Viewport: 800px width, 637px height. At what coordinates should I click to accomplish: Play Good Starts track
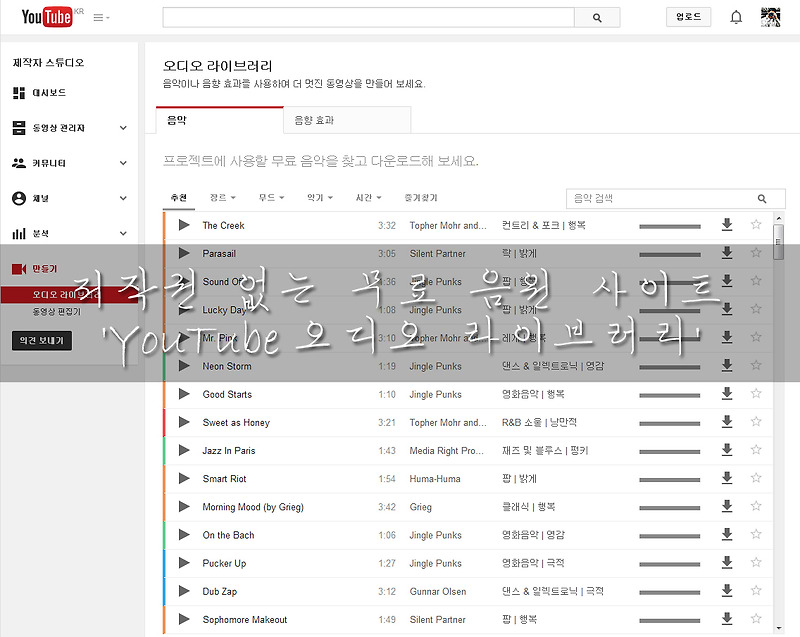pos(184,394)
